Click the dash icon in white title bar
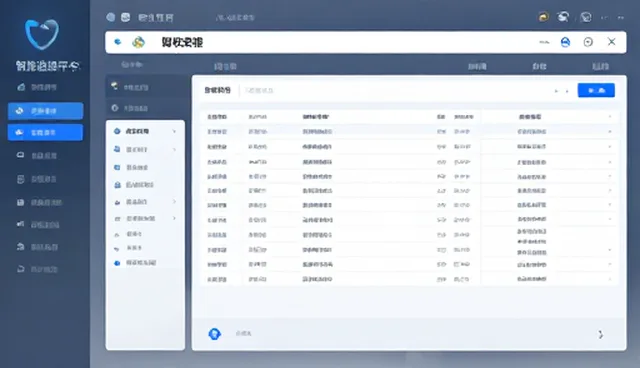 544,42
